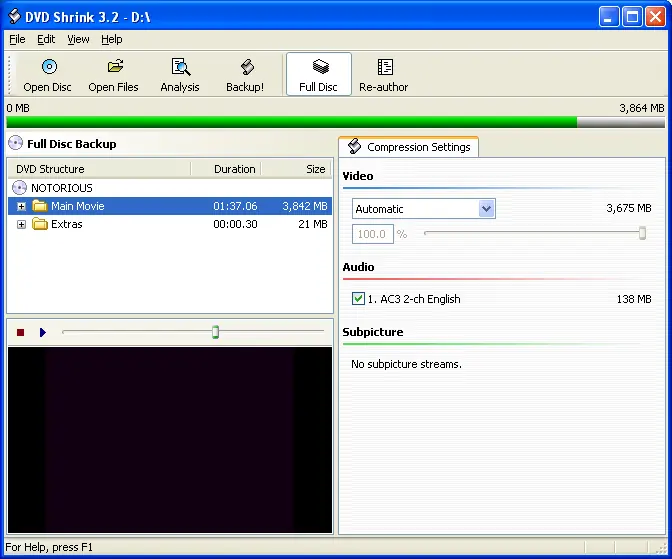Click the compression percentage input field

click(x=372, y=234)
